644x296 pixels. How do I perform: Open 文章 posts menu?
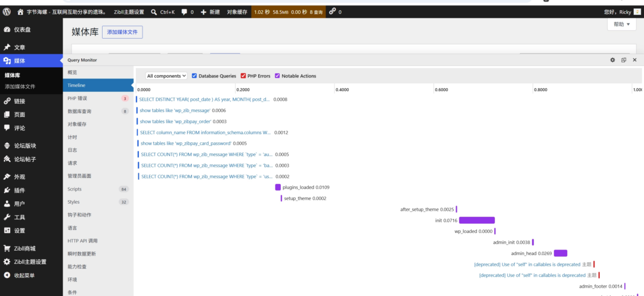pos(31,47)
